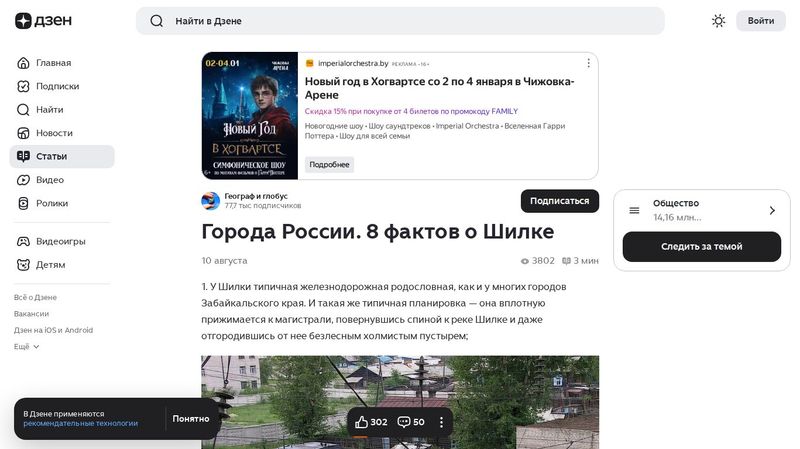Click the Подписаться button
Image resolution: width=800 pixels, height=449 pixels.
click(x=560, y=201)
